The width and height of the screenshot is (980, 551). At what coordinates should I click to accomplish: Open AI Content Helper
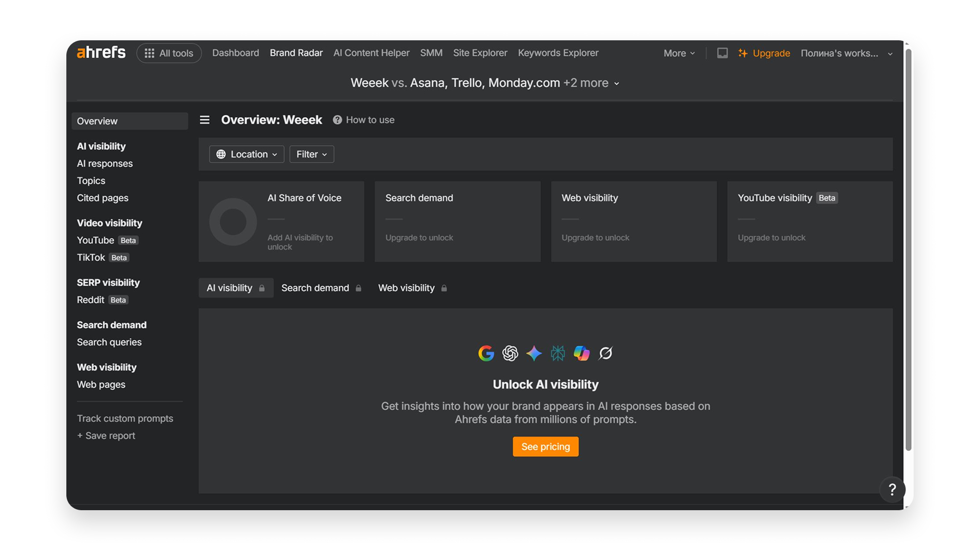pyautogui.click(x=371, y=53)
